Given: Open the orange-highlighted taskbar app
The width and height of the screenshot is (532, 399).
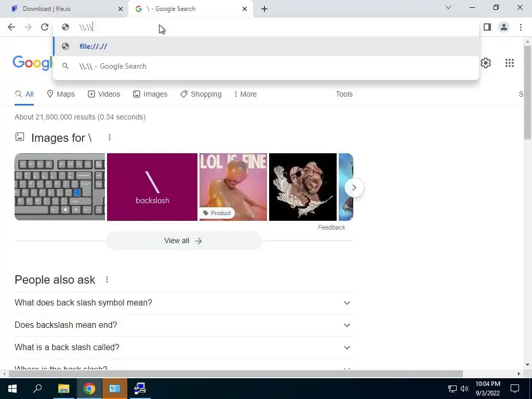Looking at the screenshot, I should pos(114,389).
